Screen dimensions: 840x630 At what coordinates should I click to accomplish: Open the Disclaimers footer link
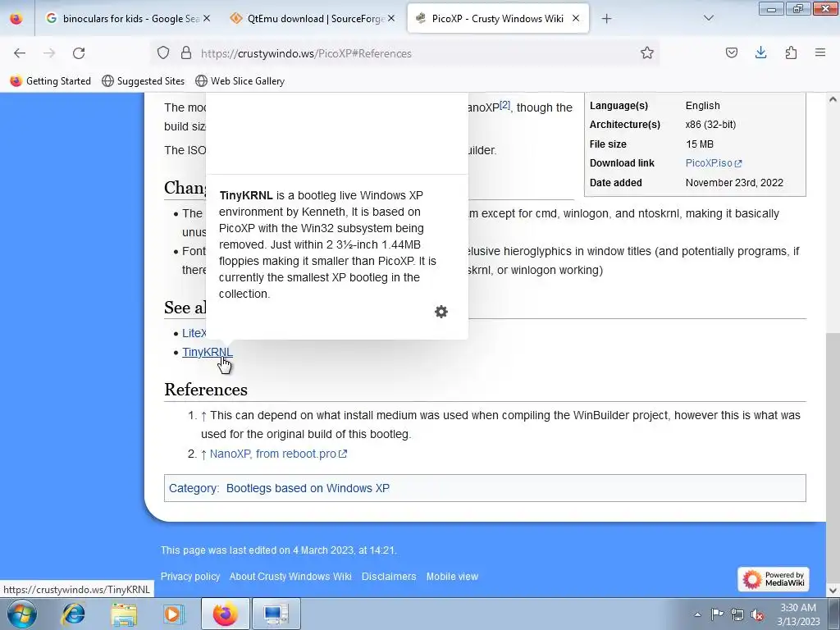(x=388, y=577)
